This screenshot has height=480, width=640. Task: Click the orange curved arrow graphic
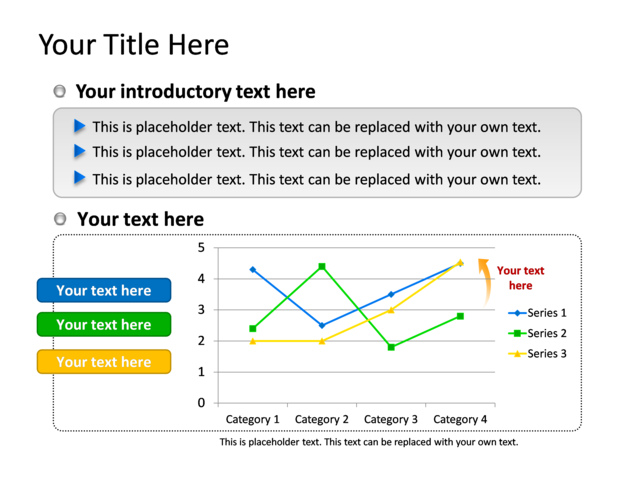[x=484, y=282]
